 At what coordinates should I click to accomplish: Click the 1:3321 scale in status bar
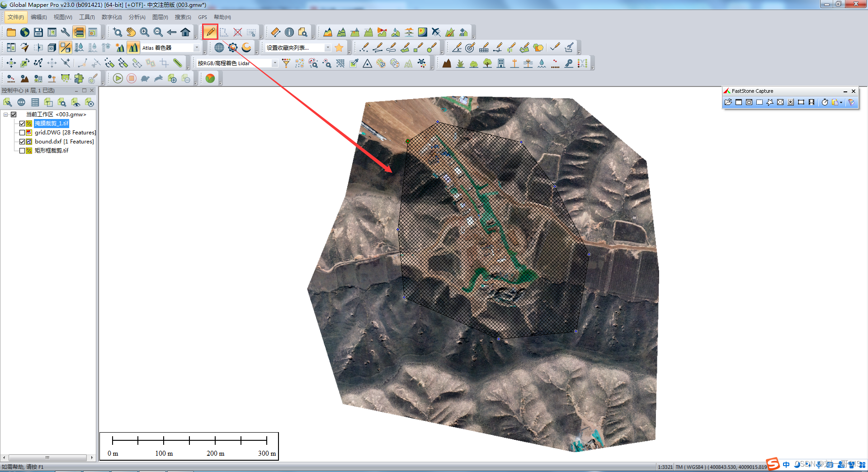pyautogui.click(x=665, y=467)
